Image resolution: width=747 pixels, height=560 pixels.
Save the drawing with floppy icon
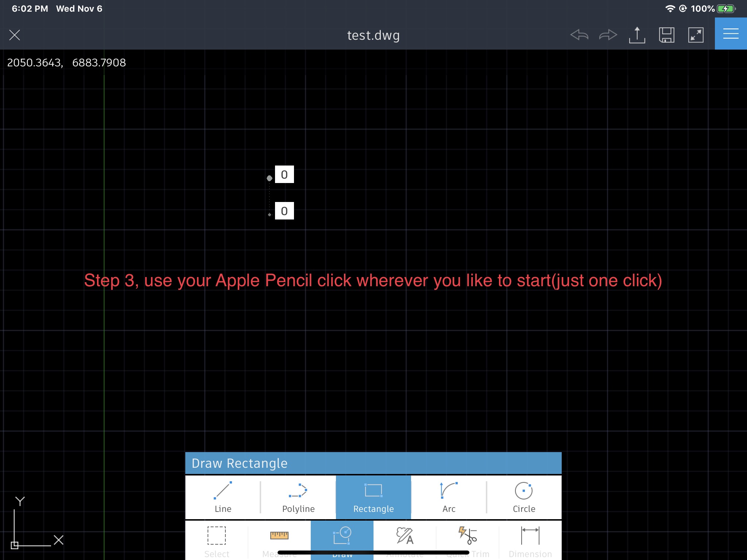click(666, 35)
